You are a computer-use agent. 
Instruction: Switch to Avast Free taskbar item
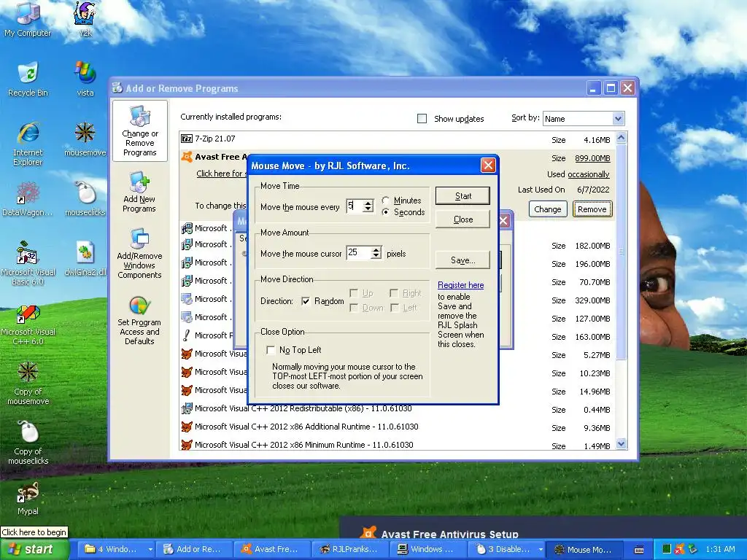(271, 549)
